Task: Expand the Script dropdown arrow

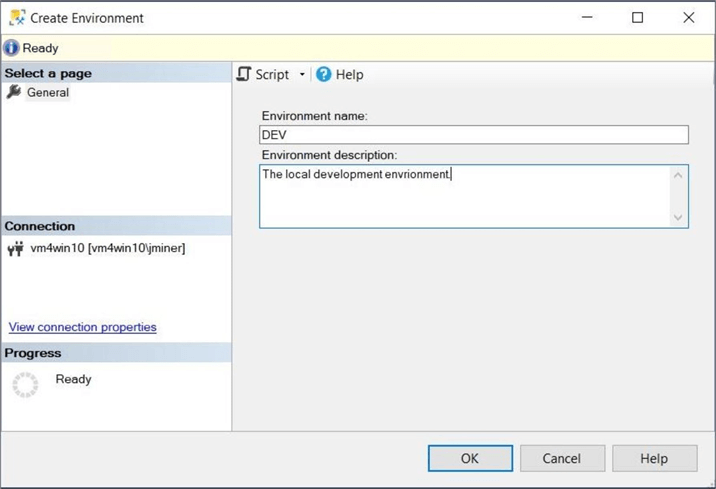Action: pyautogui.click(x=302, y=75)
